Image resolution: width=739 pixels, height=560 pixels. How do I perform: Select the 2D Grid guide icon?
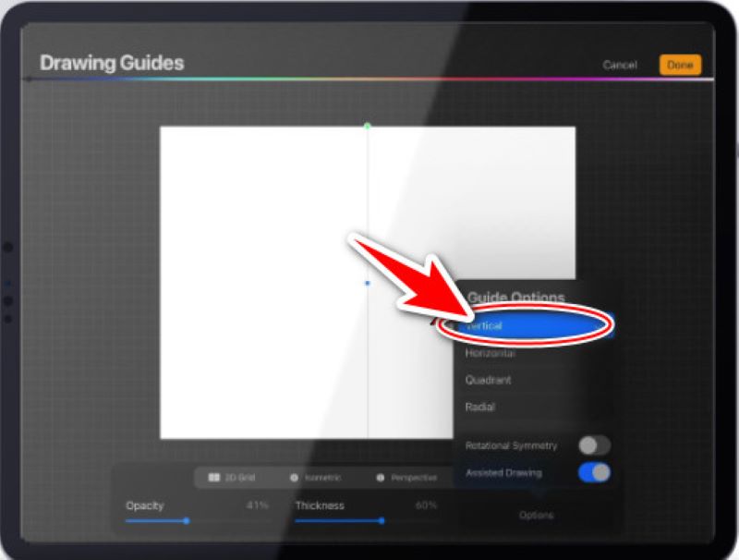click(214, 478)
